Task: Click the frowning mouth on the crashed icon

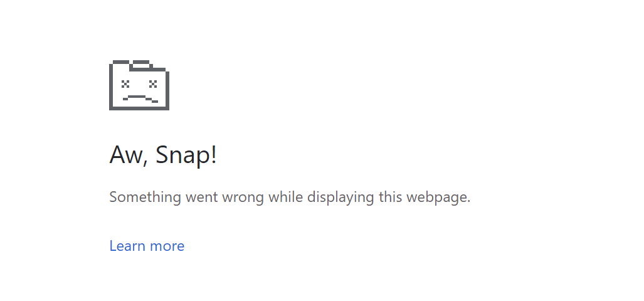Action: click(x=140, y=98)
